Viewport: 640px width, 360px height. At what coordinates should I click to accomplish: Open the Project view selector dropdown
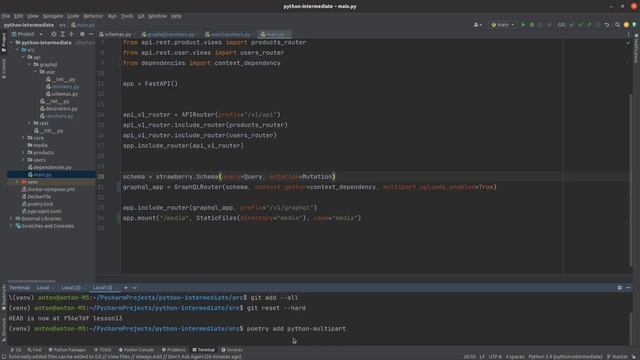[x=27, y=34]
